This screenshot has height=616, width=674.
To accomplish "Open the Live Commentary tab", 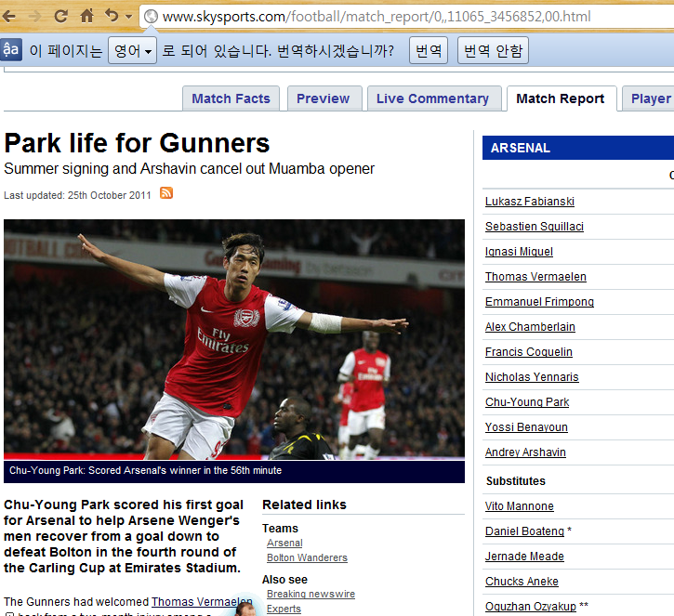I will pyautogui.click(x=433, y=98).
